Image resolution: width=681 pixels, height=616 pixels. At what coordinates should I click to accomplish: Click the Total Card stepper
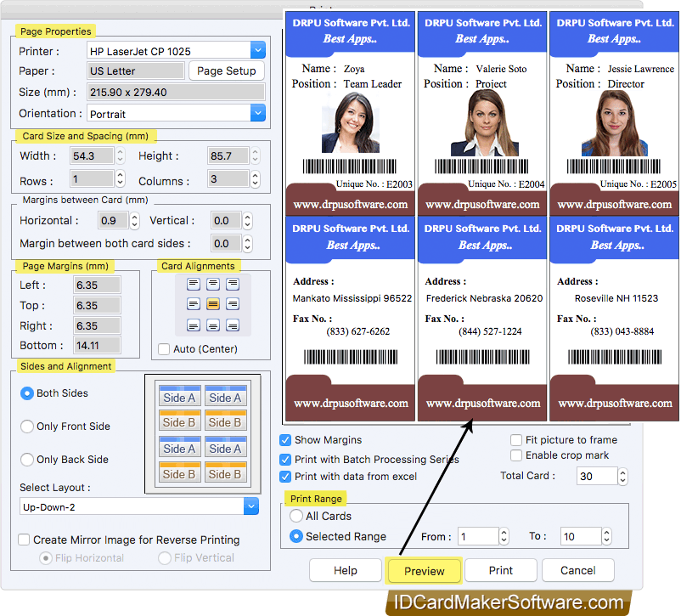click(622, 477)
